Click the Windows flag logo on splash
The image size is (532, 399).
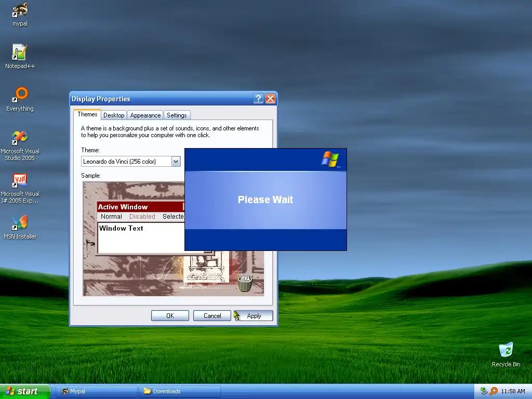click(x=330, y=159)
